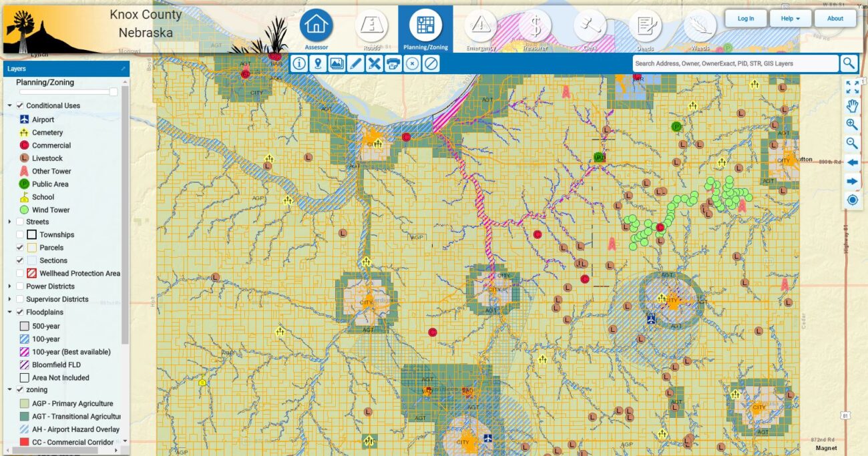Go to previous map extent arrow
The height and width of the screenshot is (456, 868).
pyautogui.click(x=852, y=162)
